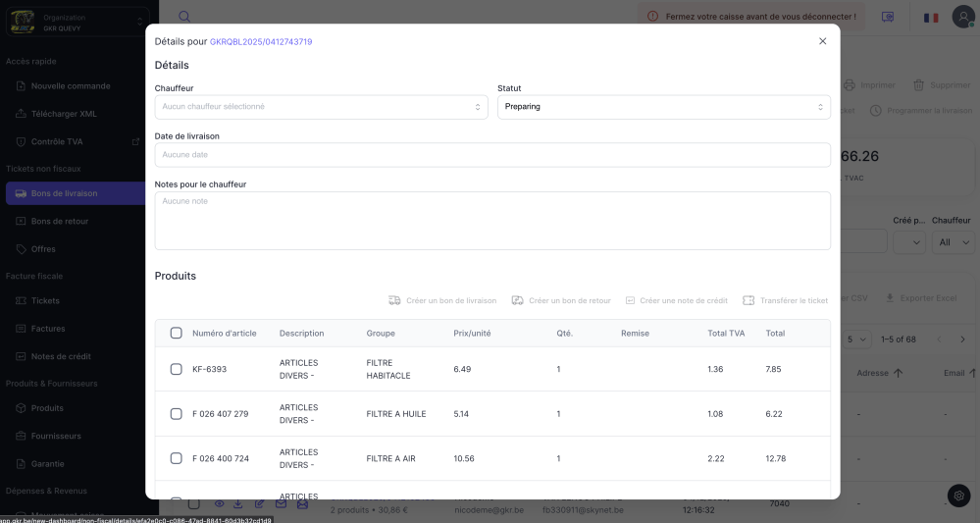
Task: Expand the Statut dropdown showing Preparing
Action: [663, 107]
